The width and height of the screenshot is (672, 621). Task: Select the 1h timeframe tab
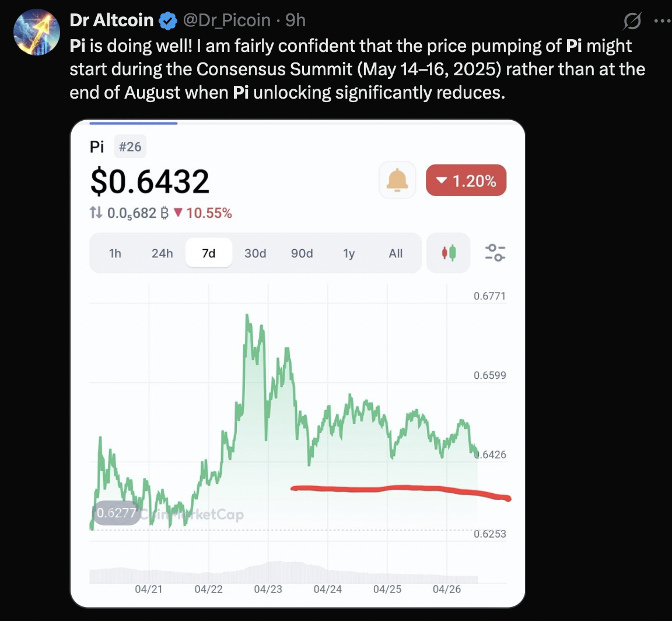116,253
